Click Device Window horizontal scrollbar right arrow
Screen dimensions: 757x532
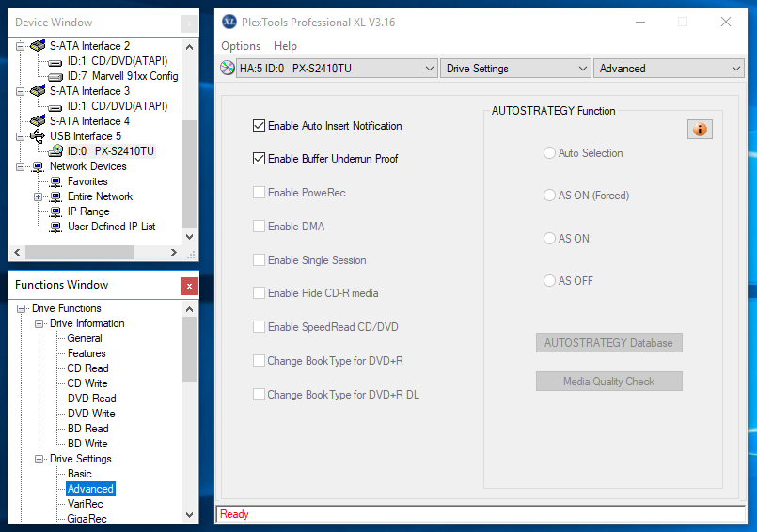tap(174, 252)
